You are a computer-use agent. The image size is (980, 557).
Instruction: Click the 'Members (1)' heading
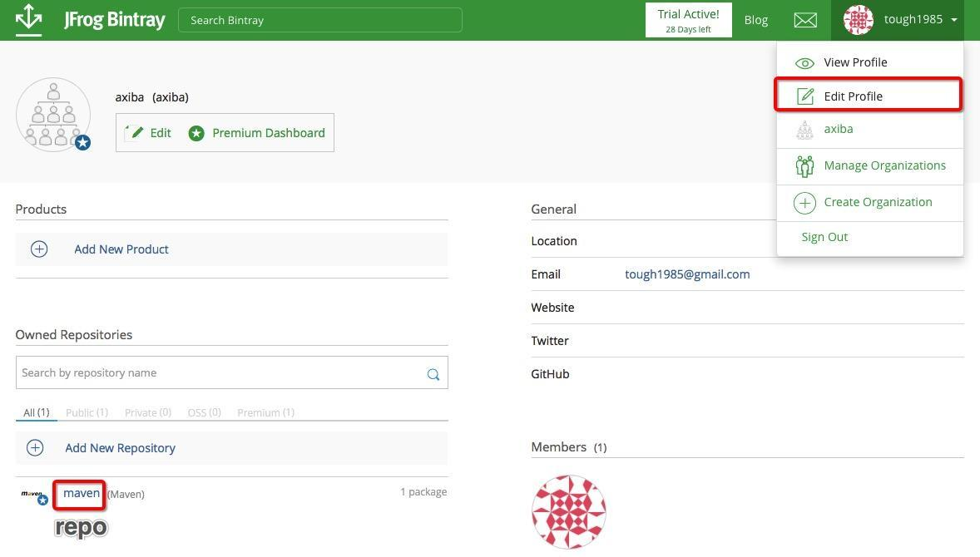[x=569, y=447]
